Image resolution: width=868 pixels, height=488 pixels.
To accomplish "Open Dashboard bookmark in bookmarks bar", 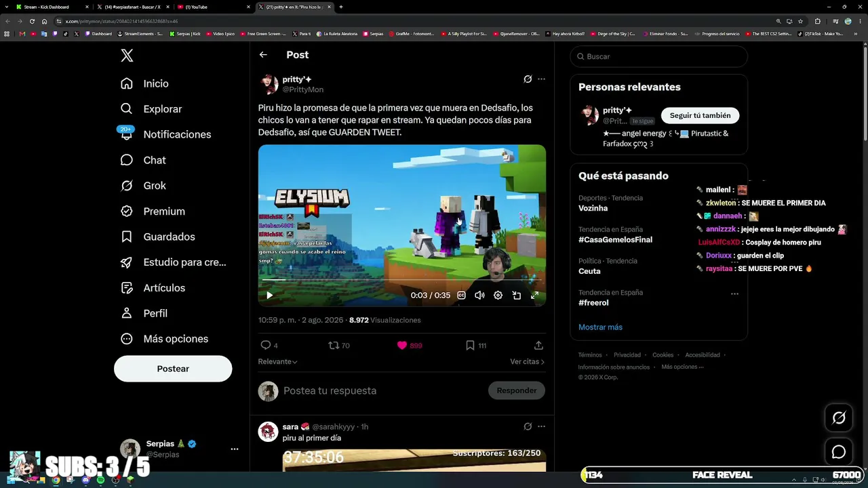I will tap(98, 34).
